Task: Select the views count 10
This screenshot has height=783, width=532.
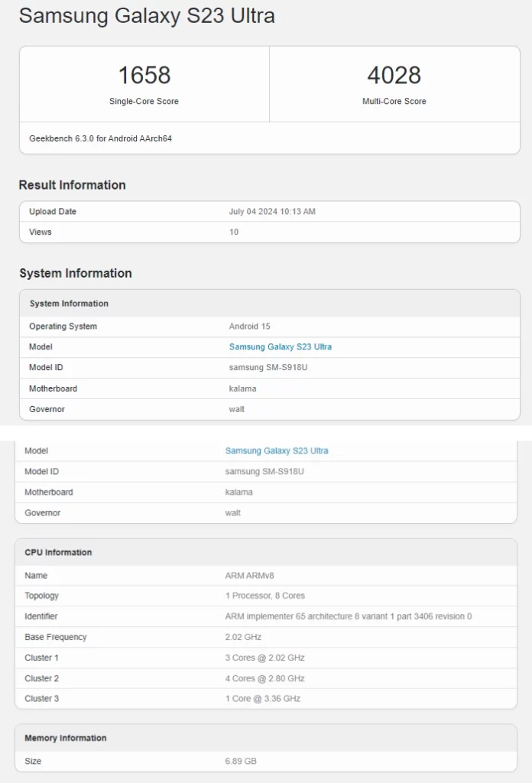Action: 234,232
